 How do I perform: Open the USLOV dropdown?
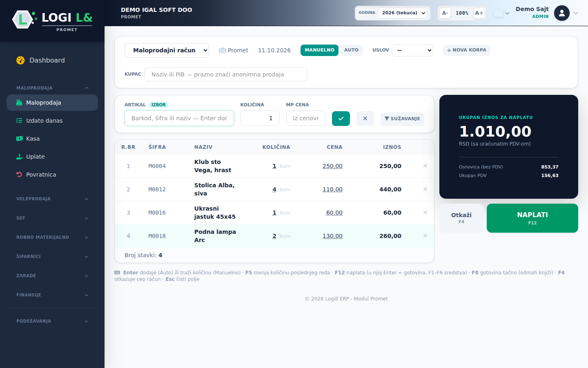[412, 50]
